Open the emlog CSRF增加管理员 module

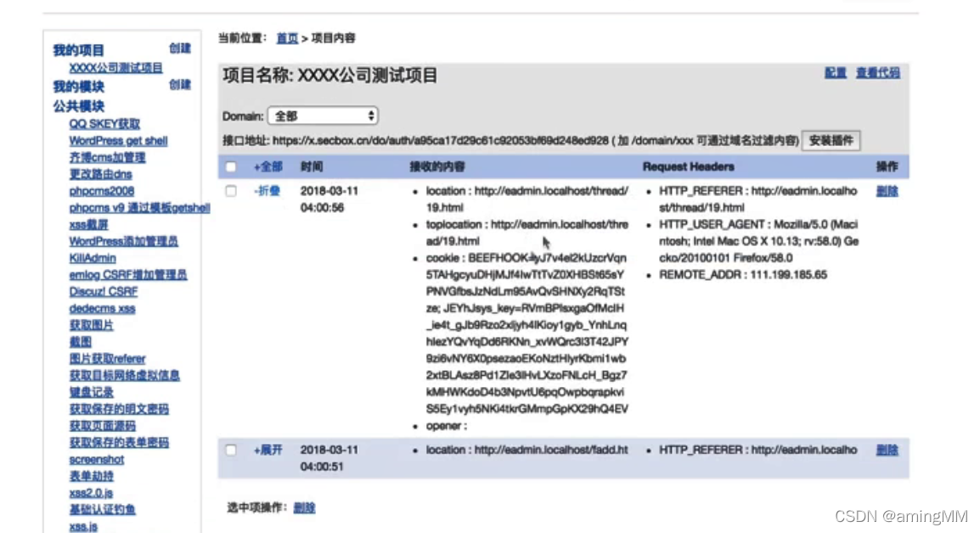click(x=127, y=275)
